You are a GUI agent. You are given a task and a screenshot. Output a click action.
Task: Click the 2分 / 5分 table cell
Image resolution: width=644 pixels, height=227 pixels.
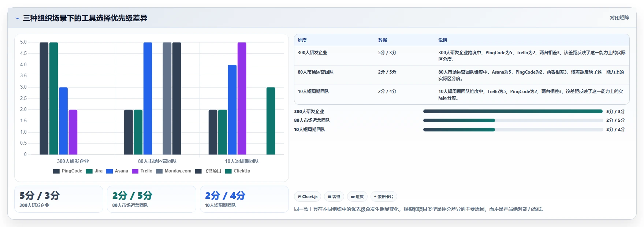coord(387,72)
